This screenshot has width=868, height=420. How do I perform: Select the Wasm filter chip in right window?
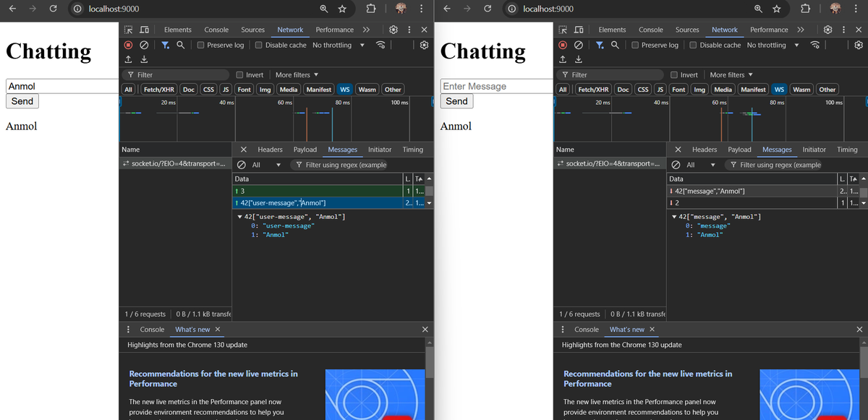tap(801, 90)
